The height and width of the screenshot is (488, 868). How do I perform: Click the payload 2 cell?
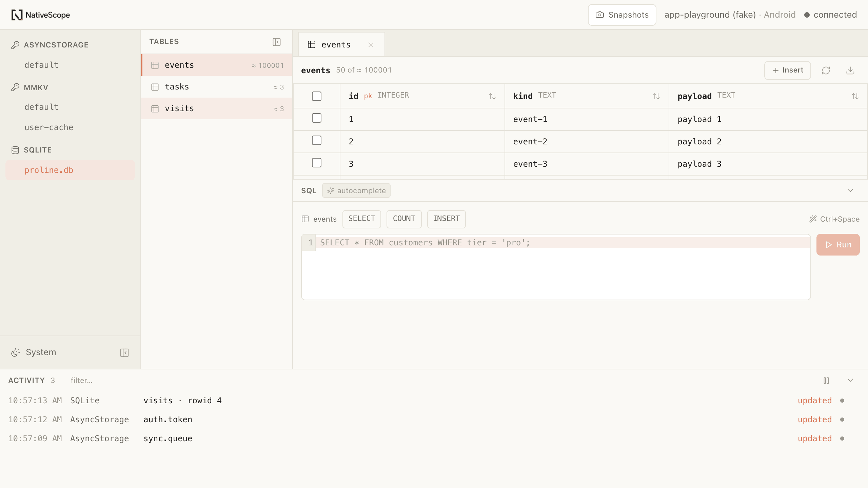click(768, 142)
